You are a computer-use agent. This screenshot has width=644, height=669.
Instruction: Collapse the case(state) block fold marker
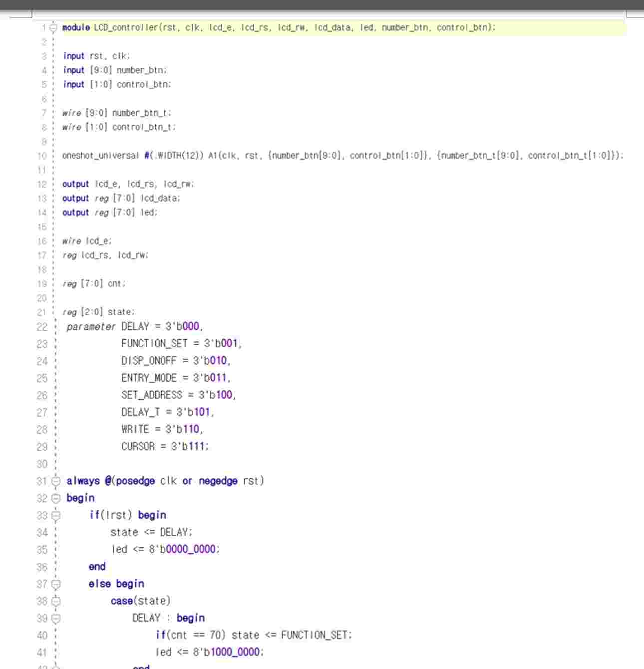[x=54, y=601]
